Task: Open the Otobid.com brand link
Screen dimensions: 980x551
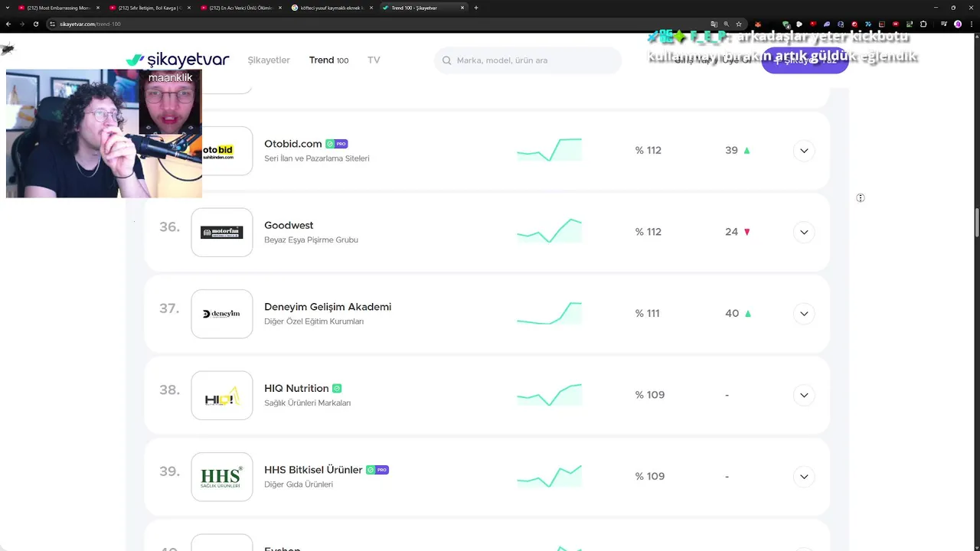Action: (292, 144)
